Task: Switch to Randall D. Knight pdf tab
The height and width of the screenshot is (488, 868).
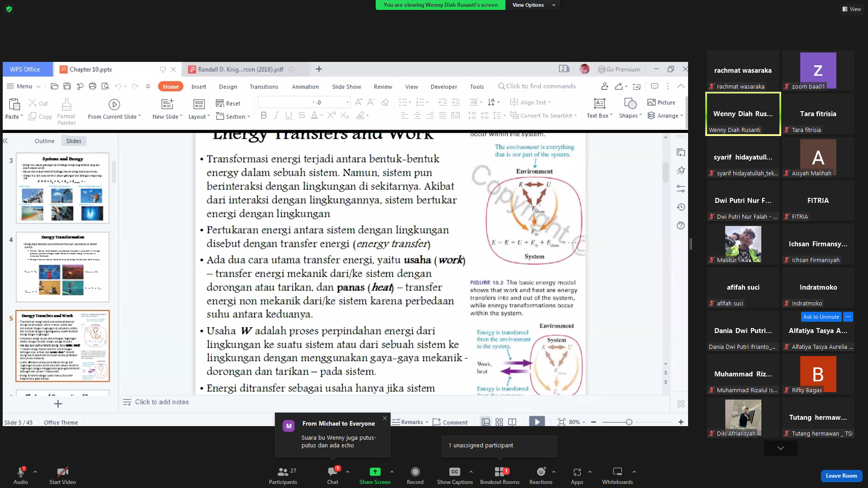Action: [x=241, y=69]
